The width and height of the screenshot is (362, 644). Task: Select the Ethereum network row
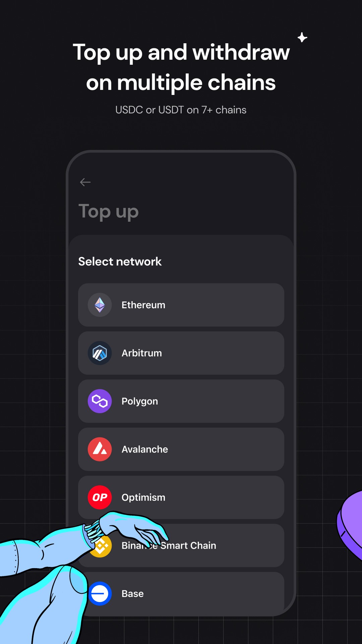pos(181,305)
